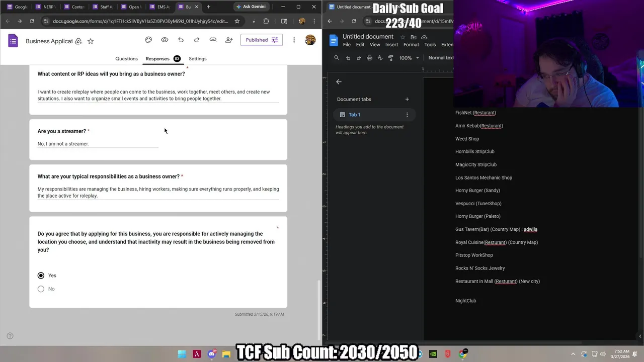The width and height of the screenshot is (644, 362).
Task: Open Windows Start button
Action: (x=182, y=354)
